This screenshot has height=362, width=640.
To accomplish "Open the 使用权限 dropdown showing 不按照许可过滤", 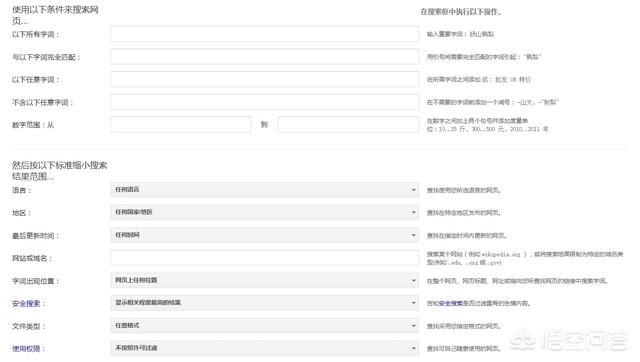I will [264, 348].
